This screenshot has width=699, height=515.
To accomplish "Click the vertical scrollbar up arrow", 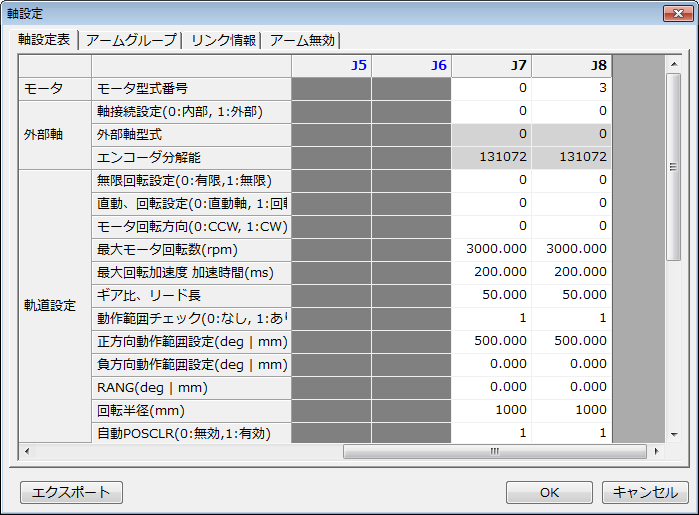I will (673, 63).
